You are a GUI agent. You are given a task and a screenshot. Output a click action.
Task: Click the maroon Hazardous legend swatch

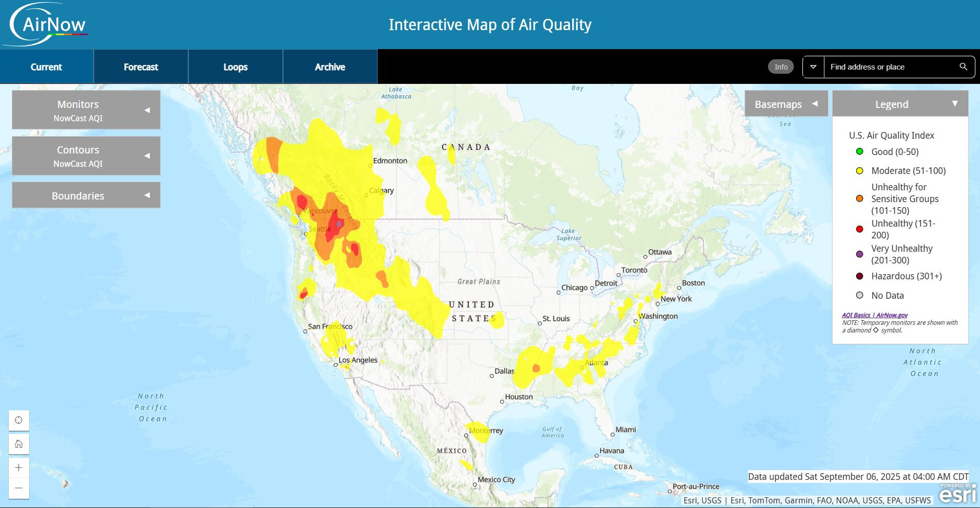point(860,276)
